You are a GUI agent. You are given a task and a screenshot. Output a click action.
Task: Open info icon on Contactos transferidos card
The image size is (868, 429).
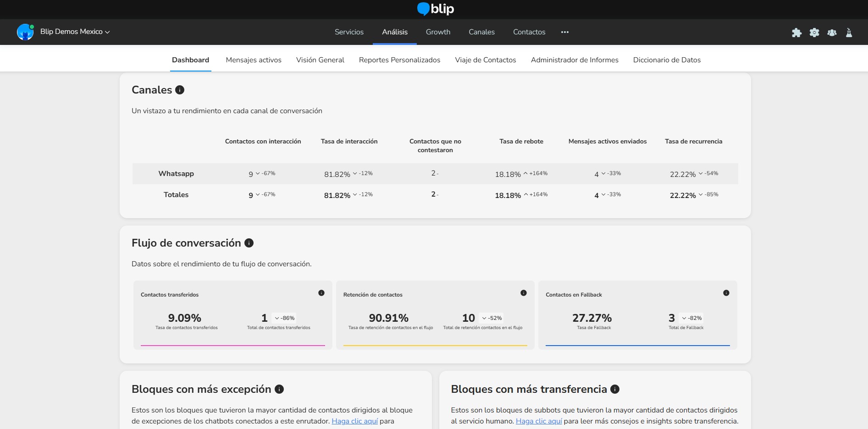pyautogui.click(x=321, y=292)
